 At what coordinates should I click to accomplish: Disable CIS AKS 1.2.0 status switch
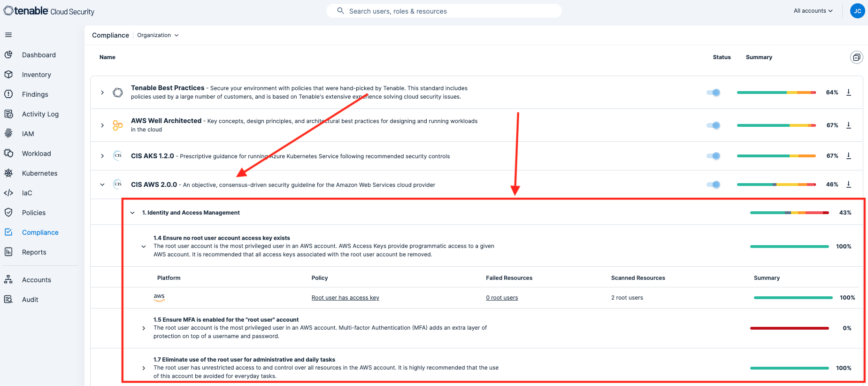[x=714, y=156]
